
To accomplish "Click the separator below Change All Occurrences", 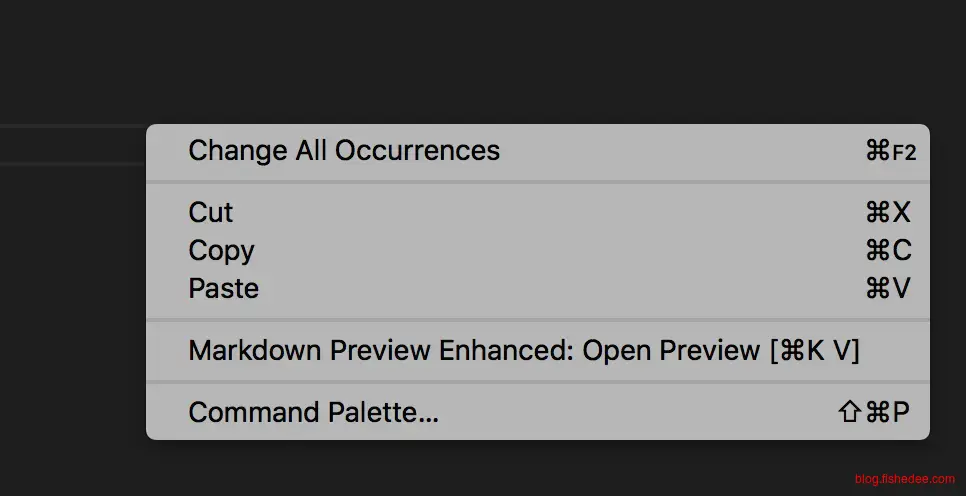I will pyautogui.click(x=538, y=182).
